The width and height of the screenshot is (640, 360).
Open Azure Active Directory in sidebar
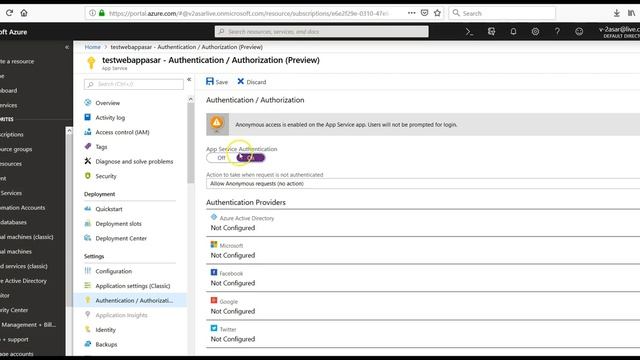tap(23, 281)
